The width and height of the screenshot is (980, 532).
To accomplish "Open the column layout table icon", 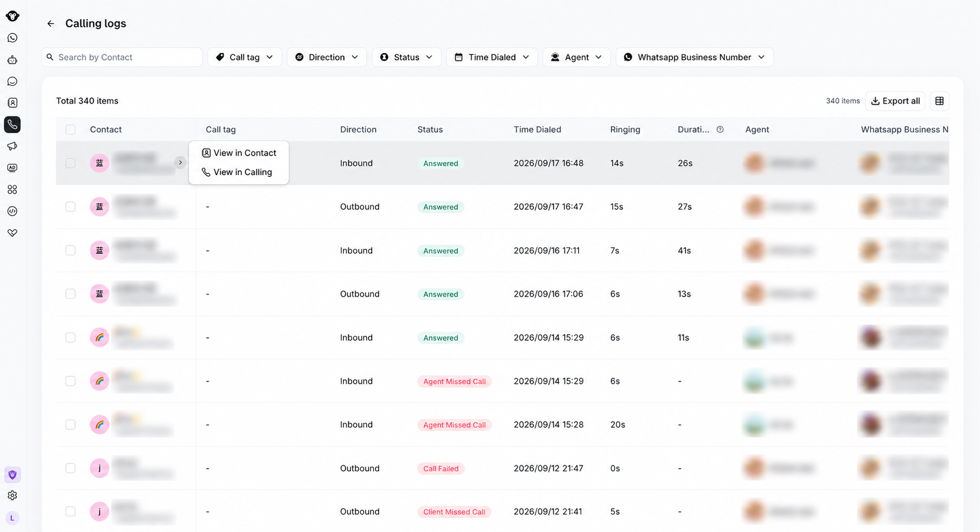I will (x=940, y=101).
